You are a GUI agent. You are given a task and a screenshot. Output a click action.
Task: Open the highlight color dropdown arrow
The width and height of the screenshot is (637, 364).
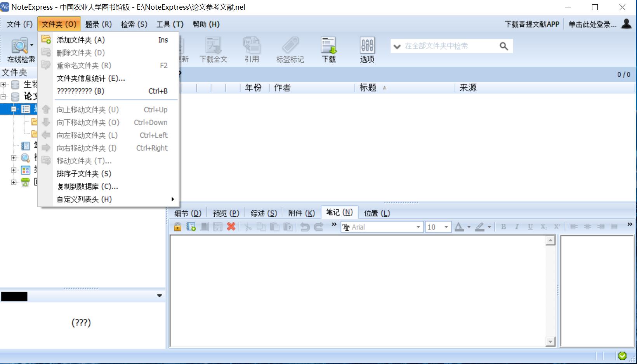[489, 227]
